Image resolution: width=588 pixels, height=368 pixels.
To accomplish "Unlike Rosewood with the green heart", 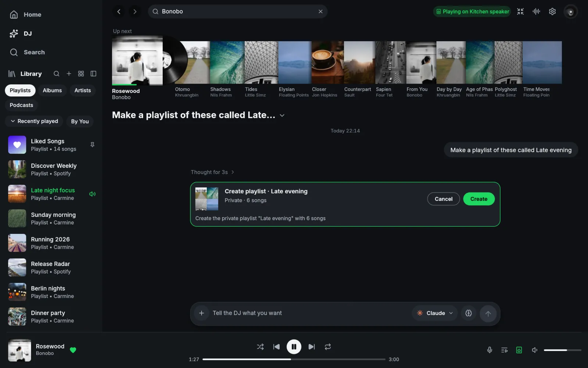I will tap(73, 350).
